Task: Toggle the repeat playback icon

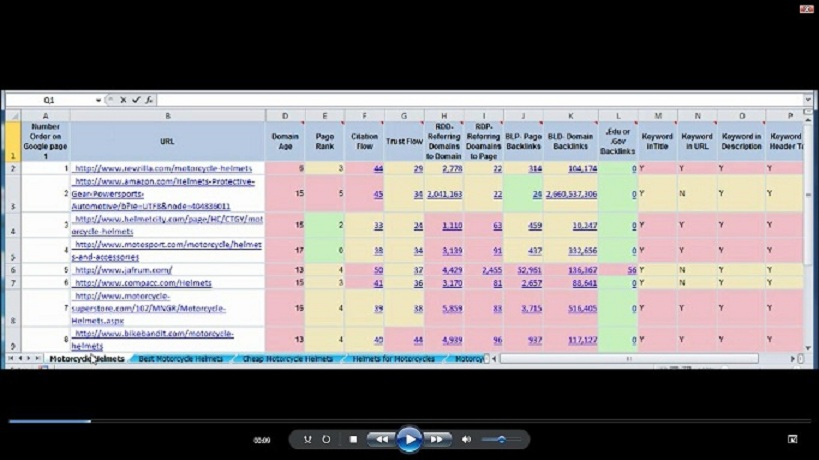Action: click(327, 439)
